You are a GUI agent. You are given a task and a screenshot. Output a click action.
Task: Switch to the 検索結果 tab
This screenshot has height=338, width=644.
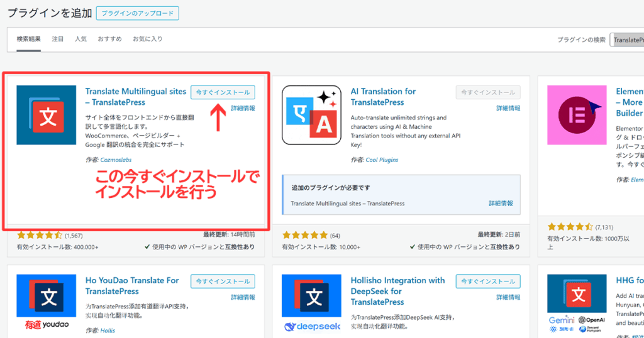pos(29,39)
